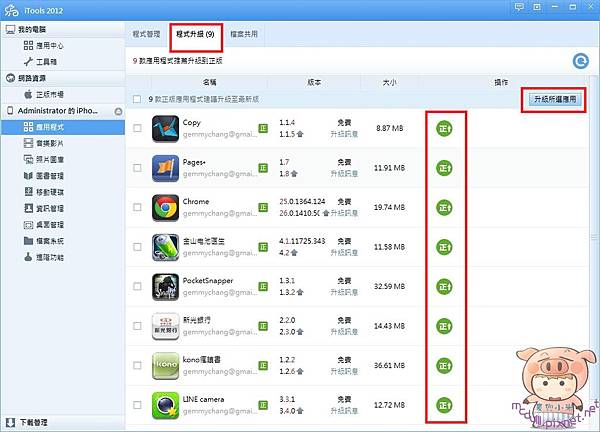Sort by the 版本 column header
Viewport: 600px width, 432px height.
pos(314,82)
